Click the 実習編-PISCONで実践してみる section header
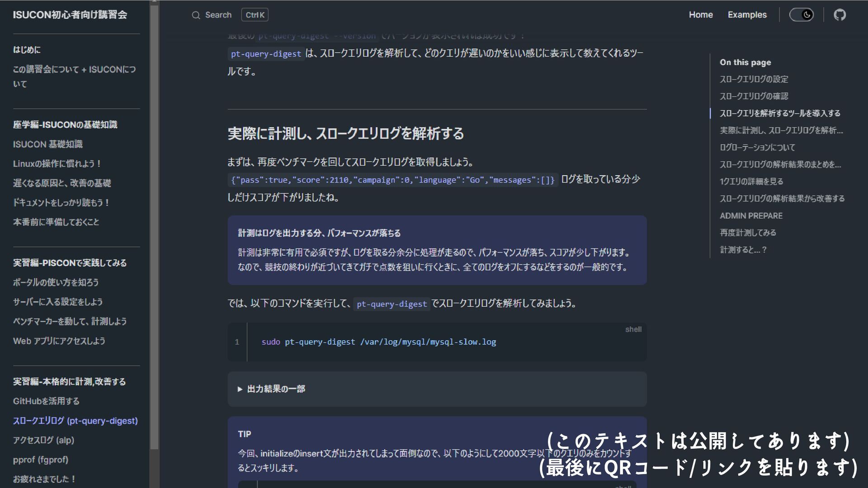Image resolution: width=868 pixels, height=488 pixels. point(70,263)
